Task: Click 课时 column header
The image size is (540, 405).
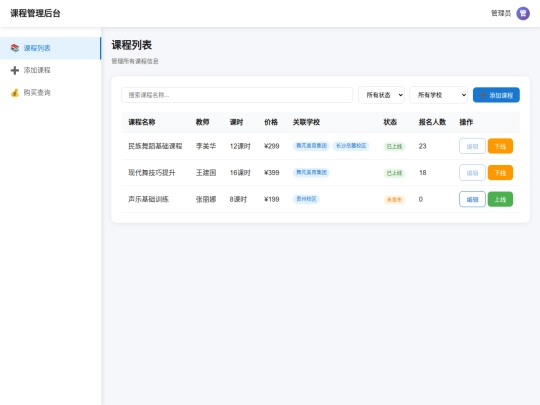Action: [237, 122]
